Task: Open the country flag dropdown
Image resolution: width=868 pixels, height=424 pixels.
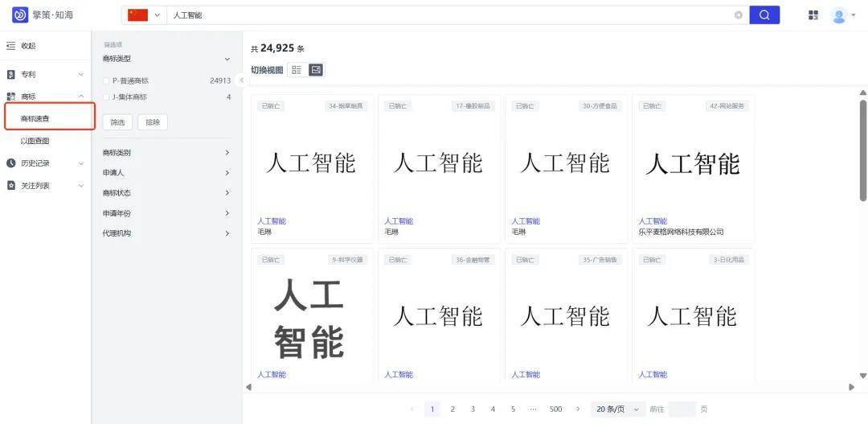Action: tap(144, 15)
